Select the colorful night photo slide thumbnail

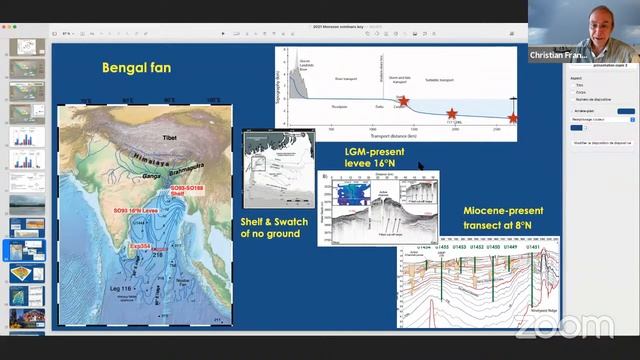click(27, 318)
